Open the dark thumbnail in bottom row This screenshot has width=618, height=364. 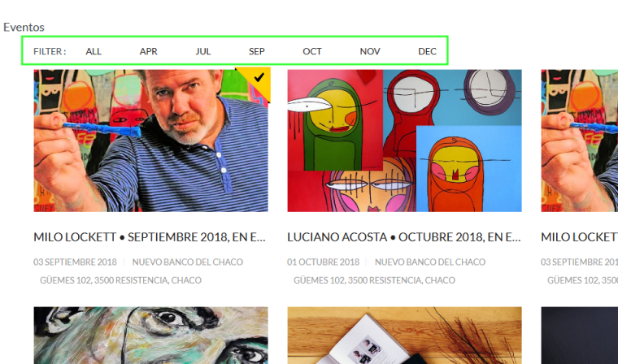579,336
